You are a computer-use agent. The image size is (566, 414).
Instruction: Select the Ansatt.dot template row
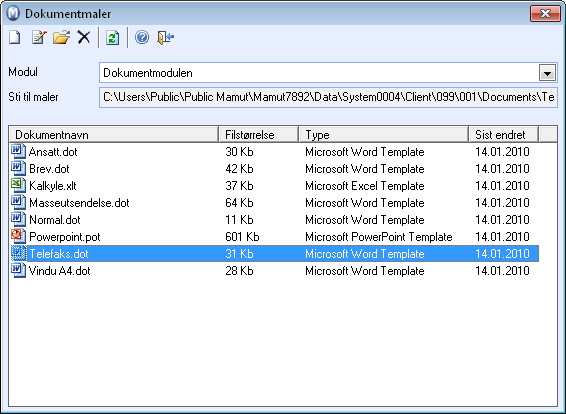[x=274, y=152]
